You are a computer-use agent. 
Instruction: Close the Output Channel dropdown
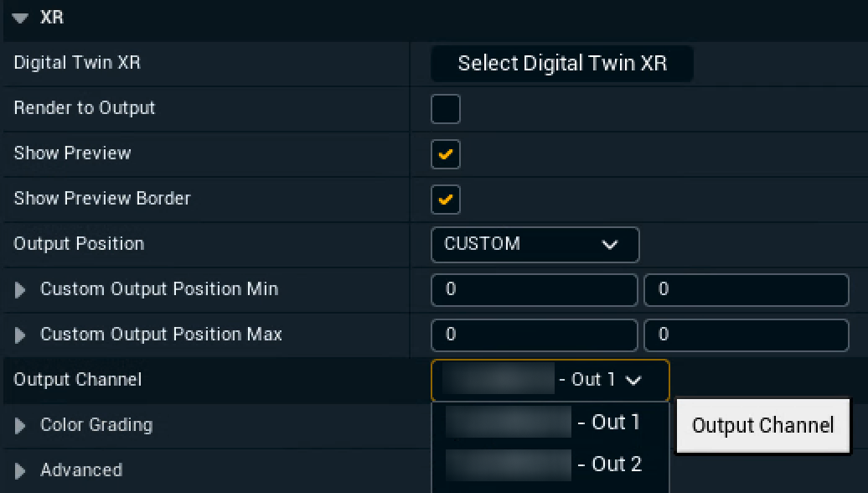coord(550,381)
